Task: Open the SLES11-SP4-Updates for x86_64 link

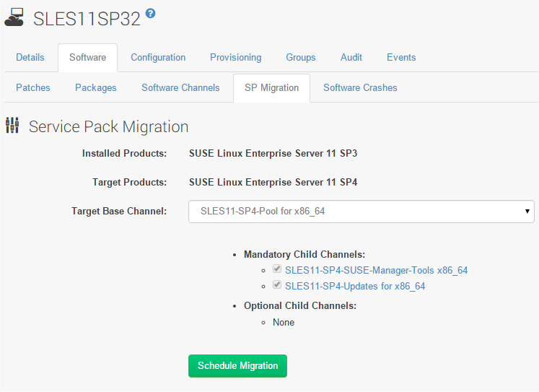Action: tap(355, 286)
